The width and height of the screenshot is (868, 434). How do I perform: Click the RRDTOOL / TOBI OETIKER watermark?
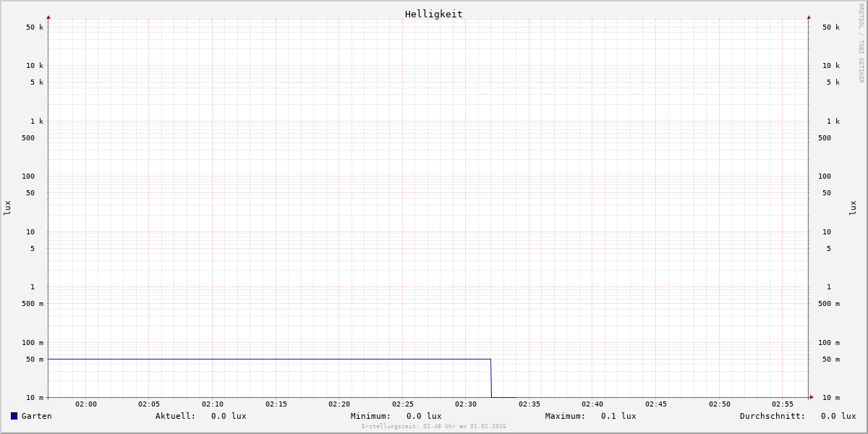pos(861,43)
